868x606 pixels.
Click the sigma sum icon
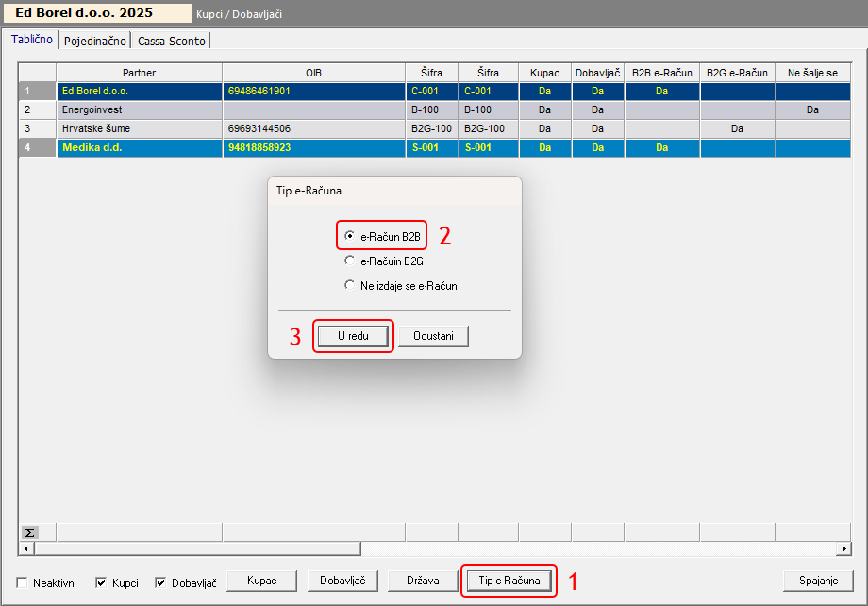pyautogui.click(x=29, y=532)
